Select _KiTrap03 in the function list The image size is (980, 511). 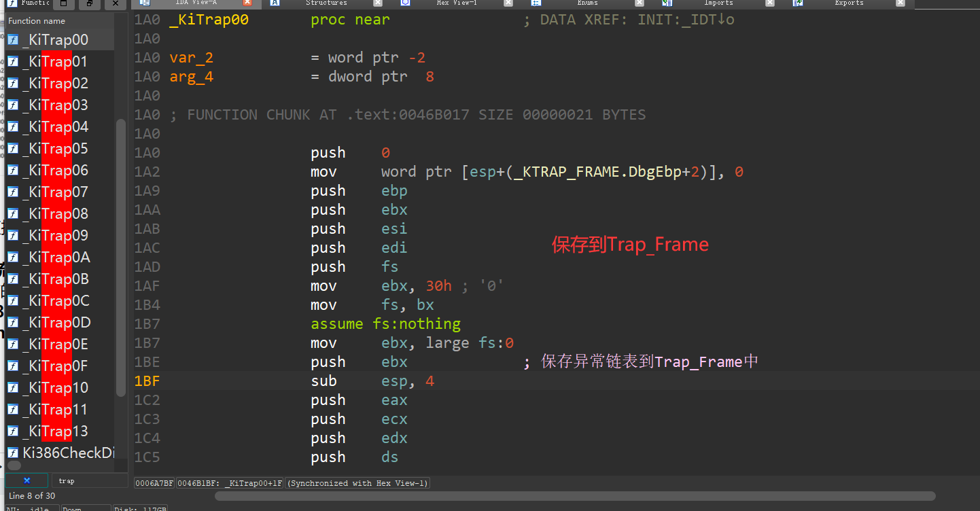tap(61, 105)
